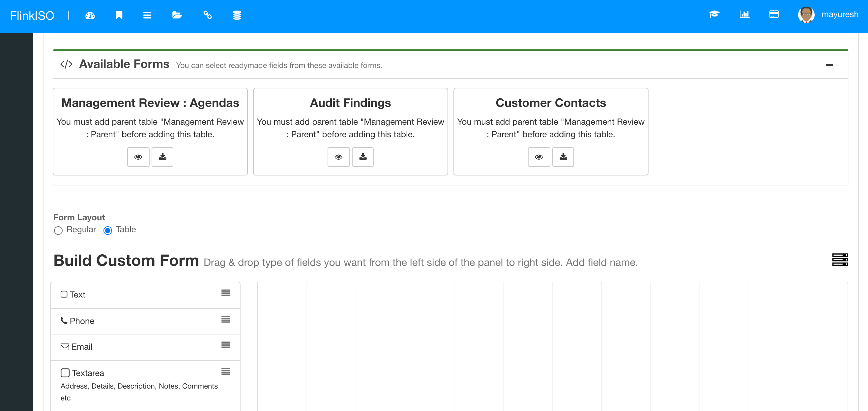
Task: Click the table rows icon beside Build Custom Form
Action: tap(840, 260)
